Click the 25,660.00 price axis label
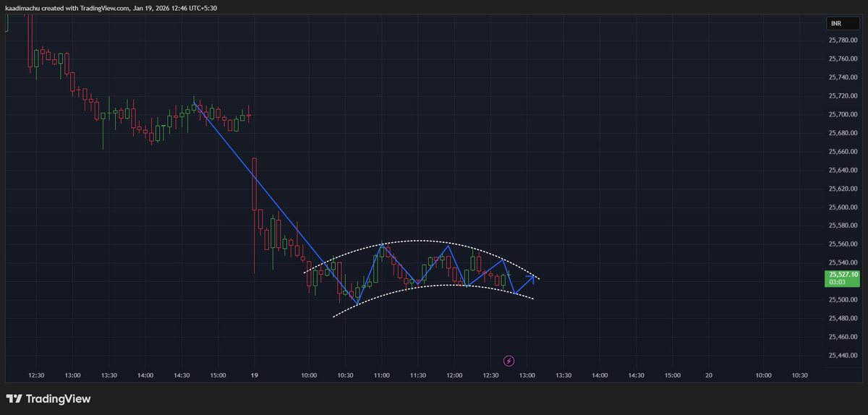Viewport: 868px width, 415px height. 843,152
